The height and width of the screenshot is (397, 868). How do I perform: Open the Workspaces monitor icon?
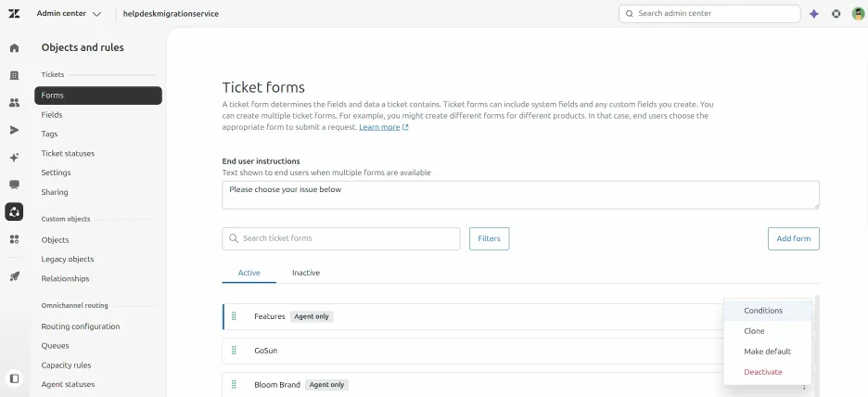[15, 185]
